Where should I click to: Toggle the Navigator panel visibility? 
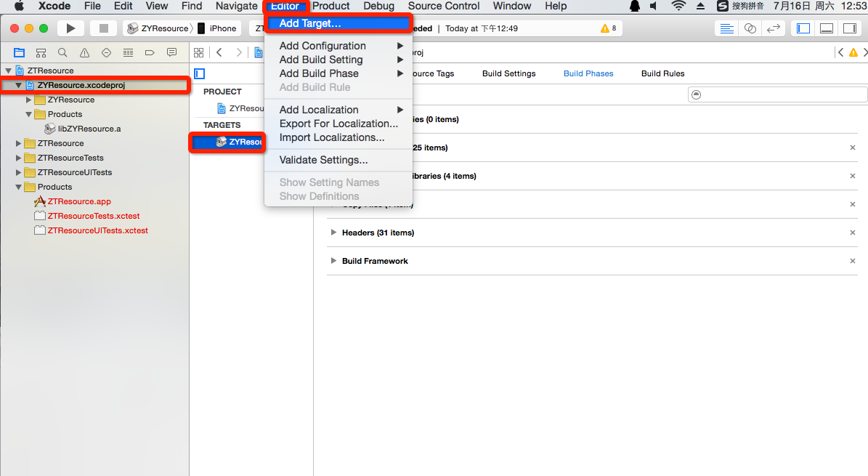pyautogui.click(x=803, y=28)
